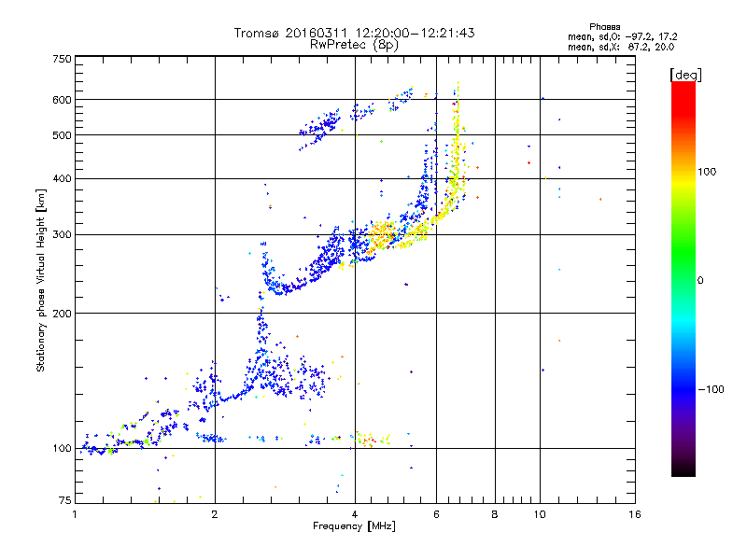Click the rainbow phase colorbar

[x=684, y=278]
